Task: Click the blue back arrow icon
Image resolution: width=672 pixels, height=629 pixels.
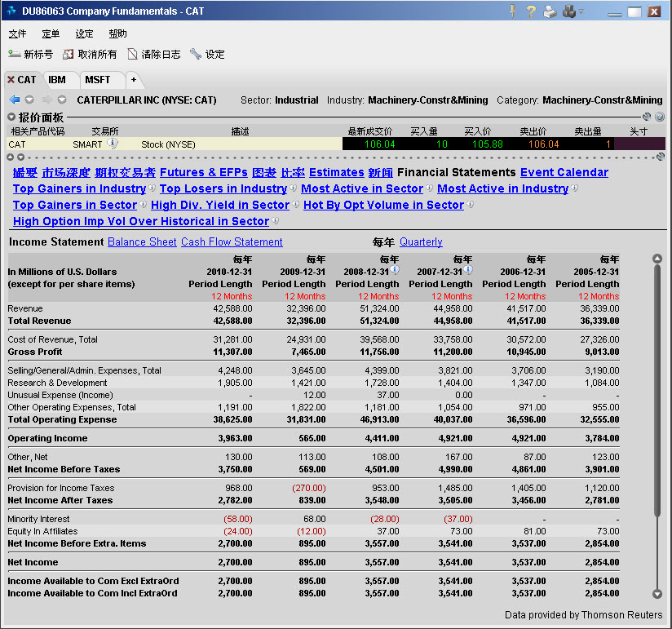Action: pyautogui.click(x=14, y=100)
